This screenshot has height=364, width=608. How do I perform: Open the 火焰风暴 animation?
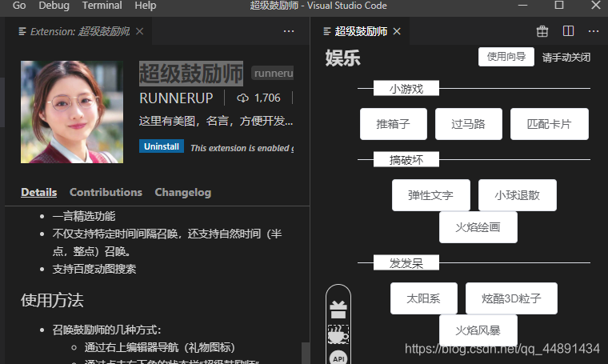pyautogui.click(x=478, y=330)
